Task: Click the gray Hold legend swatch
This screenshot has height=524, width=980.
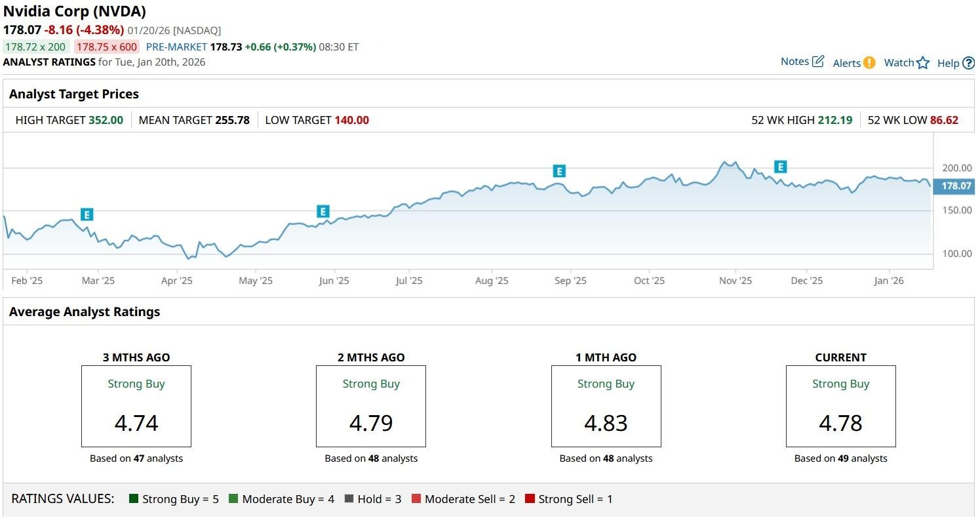Action: click(x=349, y=499)
